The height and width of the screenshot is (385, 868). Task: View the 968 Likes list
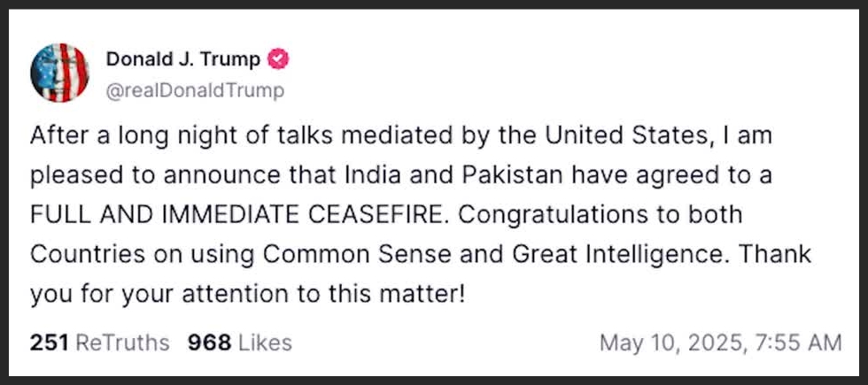tap(239, 343)
